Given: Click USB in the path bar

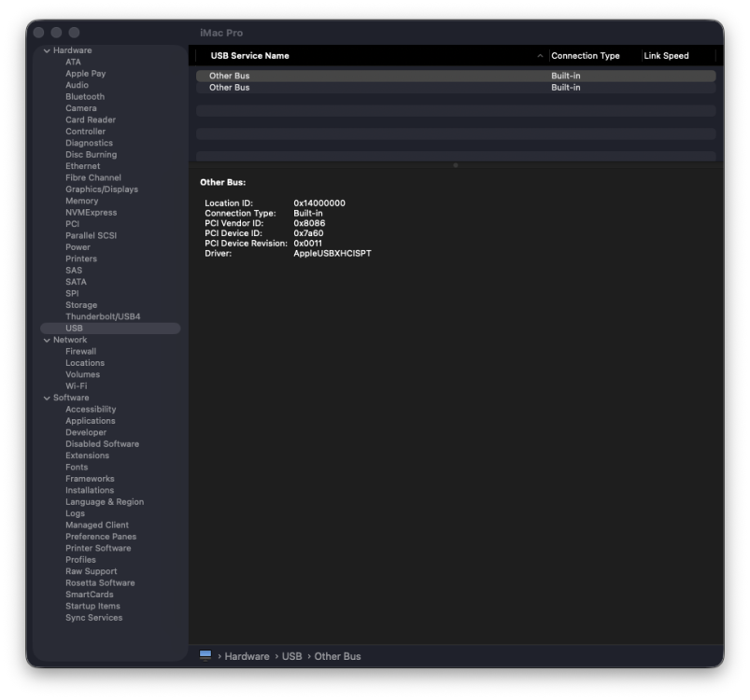Looking at the screenshot, I should coord(291,656).
